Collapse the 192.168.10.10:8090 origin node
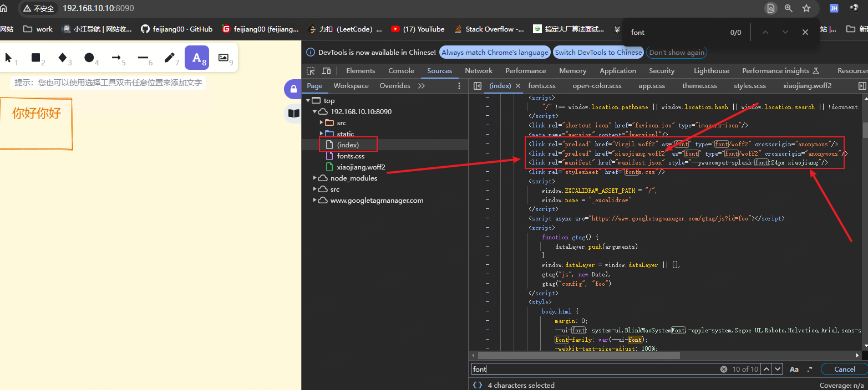Screen dimensions: 868x390 click(314, 111)
